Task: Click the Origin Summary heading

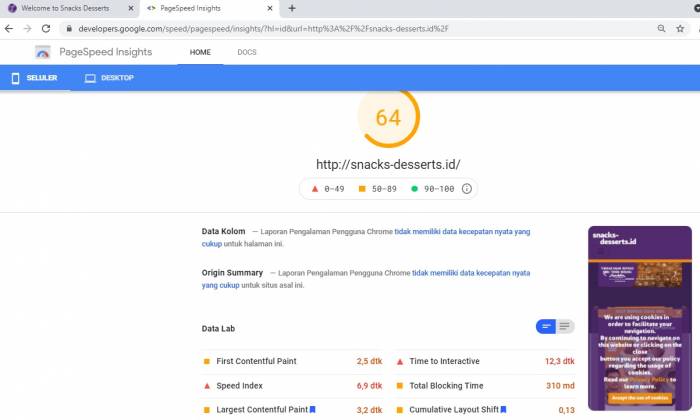Action: click(x=232, y=273)
